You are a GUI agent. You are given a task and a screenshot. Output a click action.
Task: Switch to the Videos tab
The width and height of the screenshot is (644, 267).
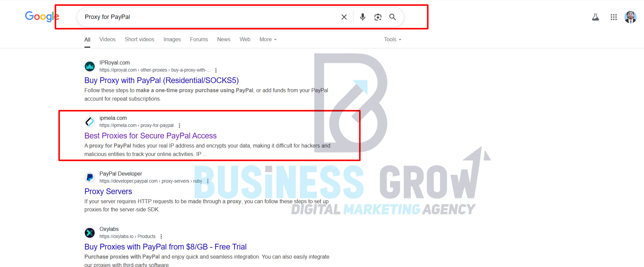click(107, 39)
